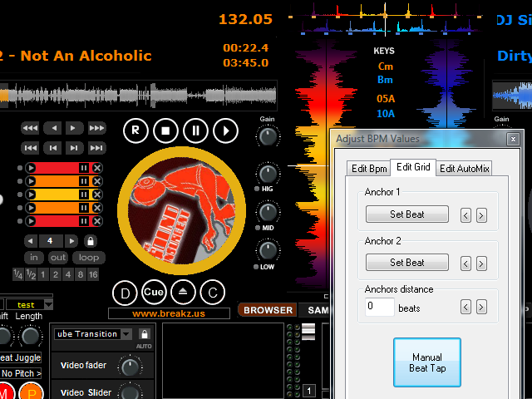This screenshot has height=399, width=532.
Task: Click the fast rewind triple-arrow button
Action: point(30,128)
